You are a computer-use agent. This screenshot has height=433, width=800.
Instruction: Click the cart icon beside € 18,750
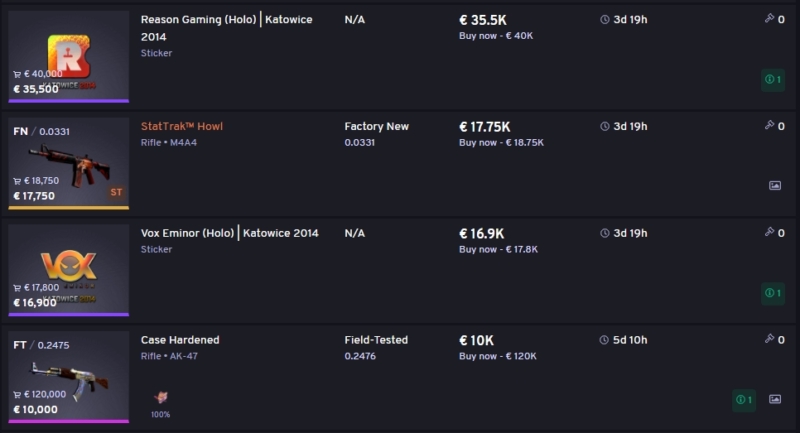click(17, 181)
